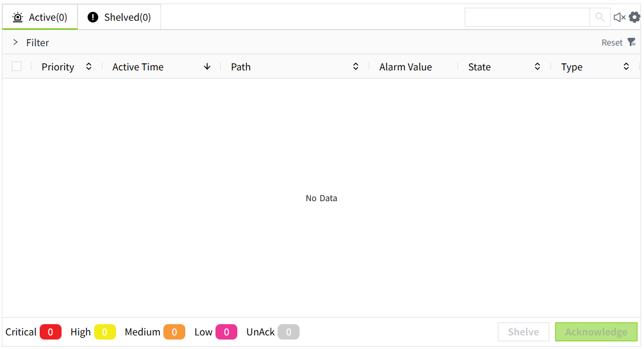Expand the Filter section chevron
The width and height of the screenshot is (644, 349).
(15, 43)
